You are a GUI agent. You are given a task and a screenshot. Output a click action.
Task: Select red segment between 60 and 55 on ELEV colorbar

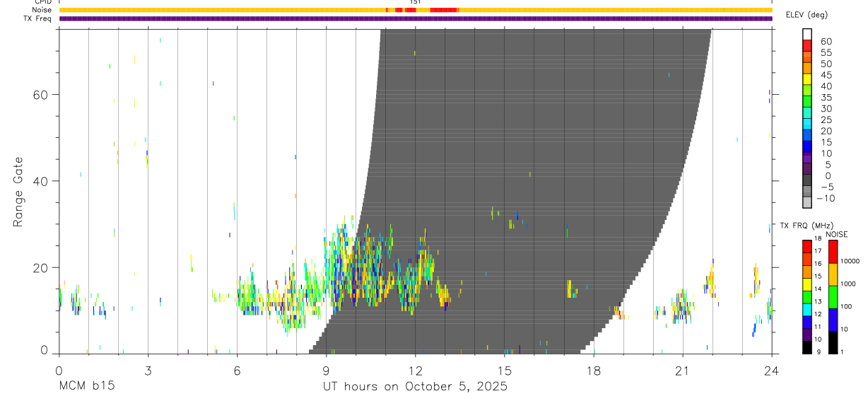(x=807, y=46)
